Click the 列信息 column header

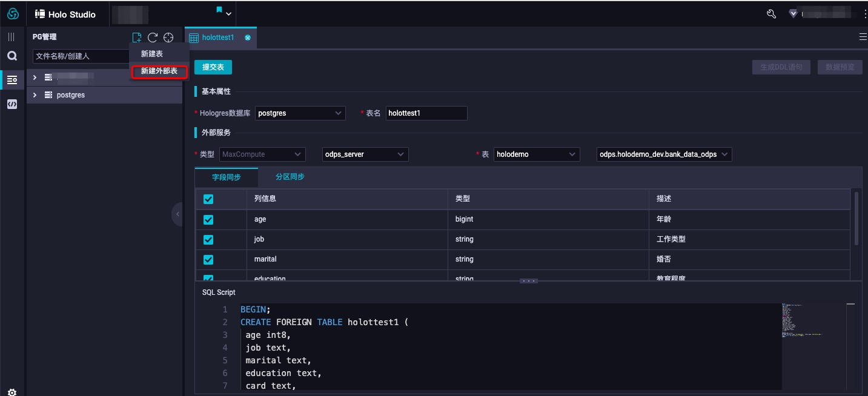(348, 199)
